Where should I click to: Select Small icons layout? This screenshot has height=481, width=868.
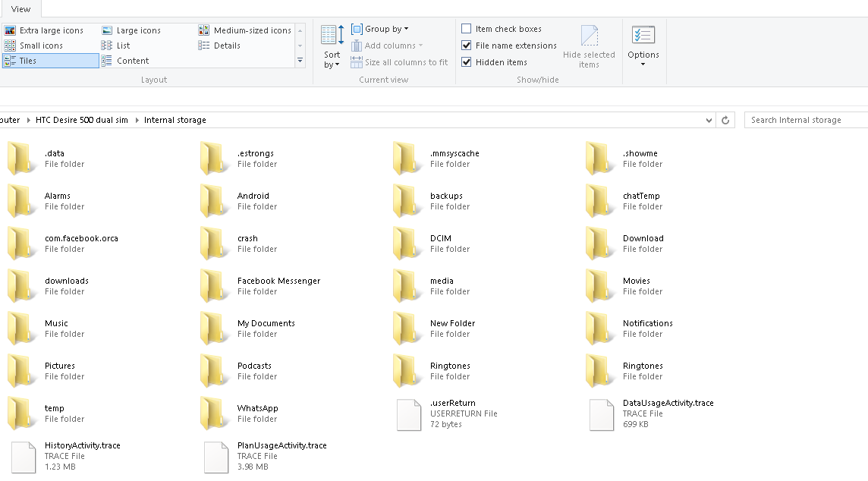coord(34,46)
